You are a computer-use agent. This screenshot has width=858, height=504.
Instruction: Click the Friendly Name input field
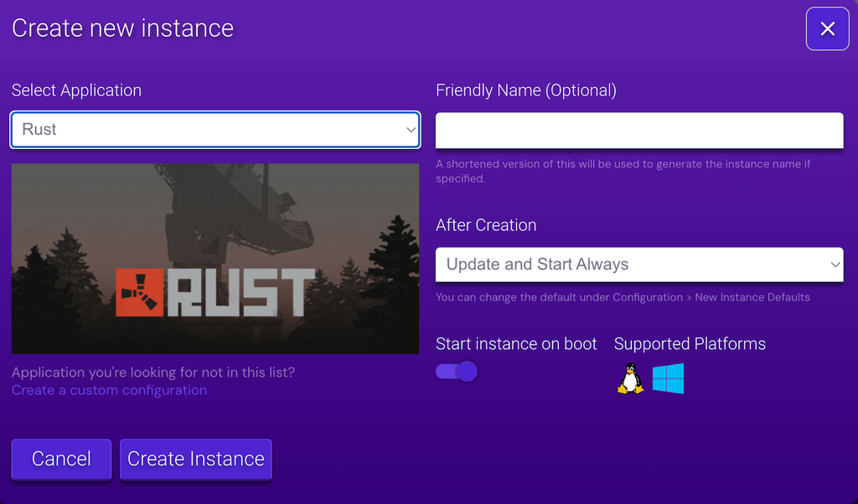[639, 130]
